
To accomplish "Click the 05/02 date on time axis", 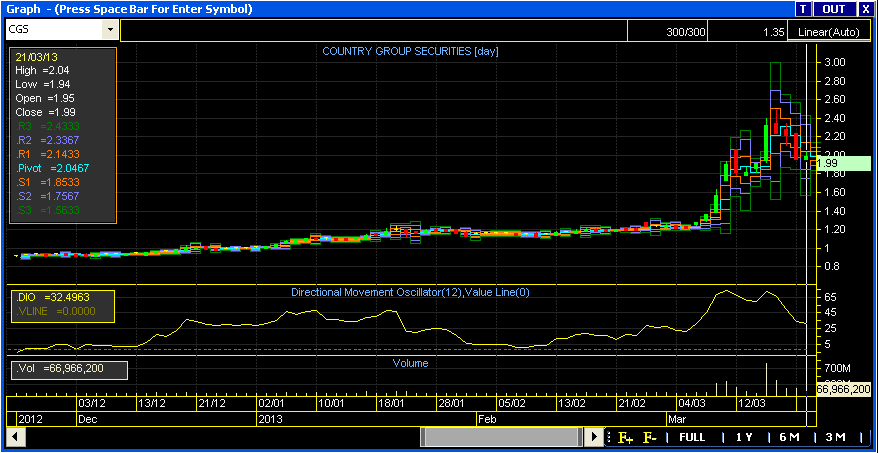I will (x=512, y=403).
